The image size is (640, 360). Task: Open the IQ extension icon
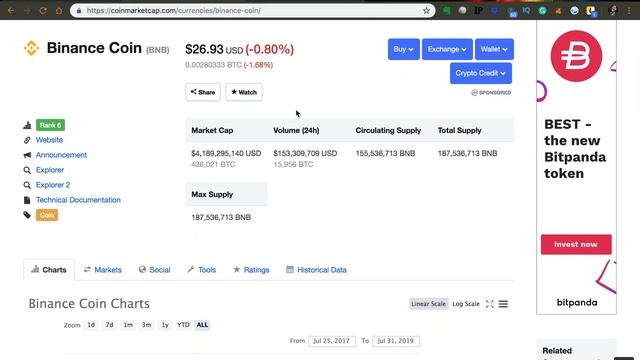(x=526, y=11)
